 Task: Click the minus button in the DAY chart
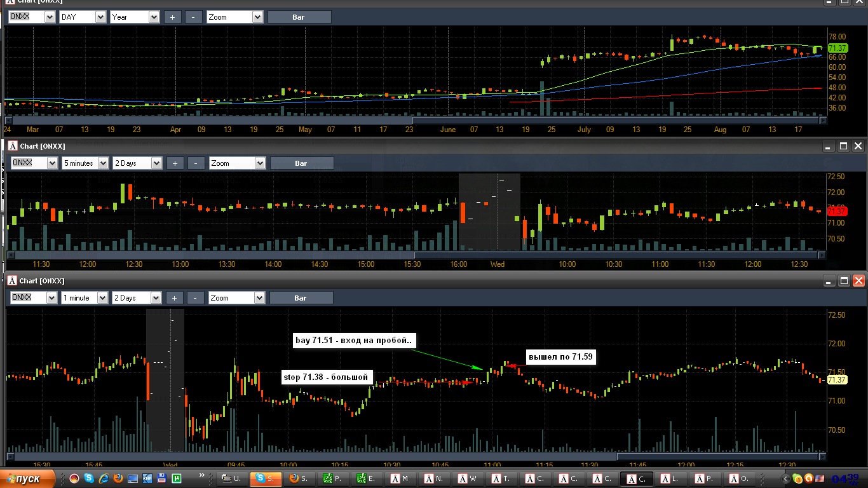click(x=194, y=17)
